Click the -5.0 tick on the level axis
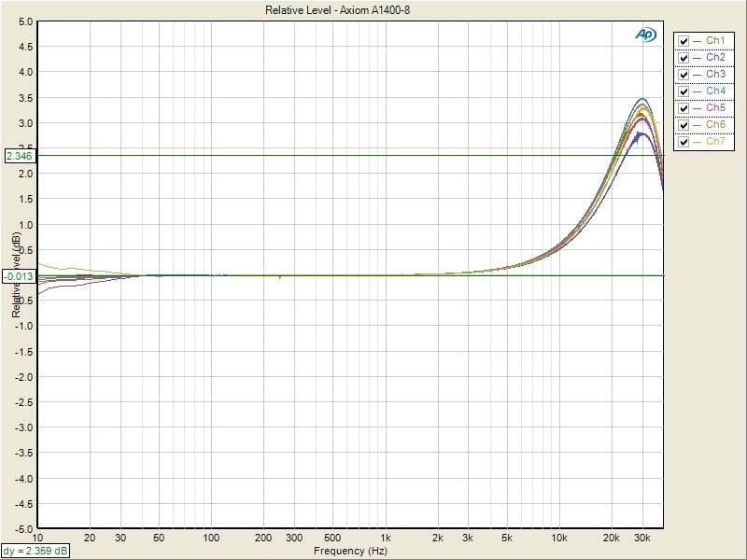This screenshot has height=560, width=747. (x=24, y=528)
